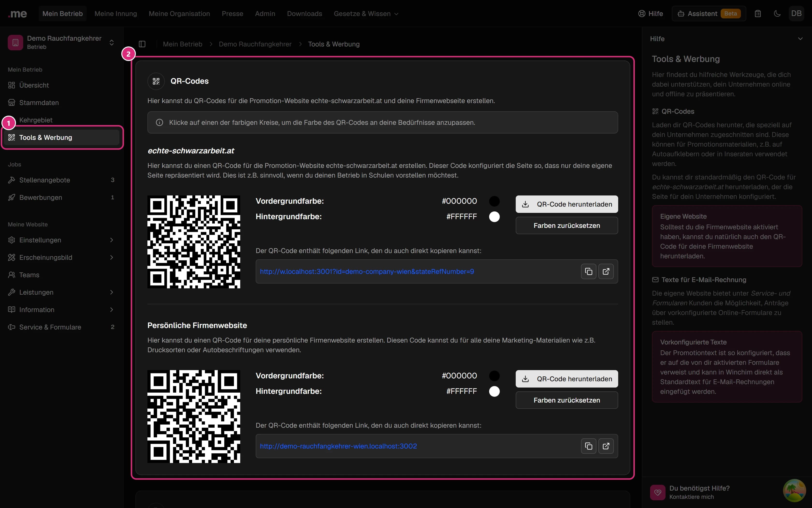This screenshot has width=812, height=508.
Task: Copy the demo-rauchfangkehrer-wien link
Action: (x=588, y=446)
